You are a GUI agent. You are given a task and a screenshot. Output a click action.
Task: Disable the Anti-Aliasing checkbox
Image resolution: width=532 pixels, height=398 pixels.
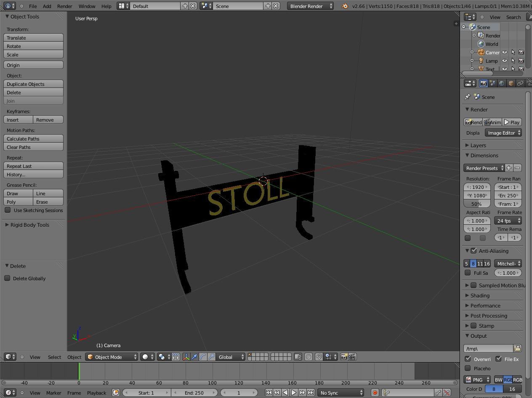[x=474, y=251]
